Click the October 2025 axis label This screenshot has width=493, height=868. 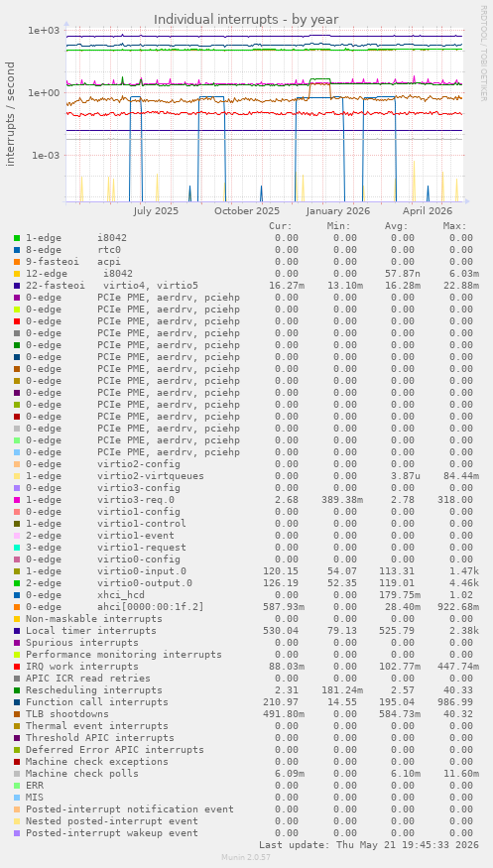point(247,211)
